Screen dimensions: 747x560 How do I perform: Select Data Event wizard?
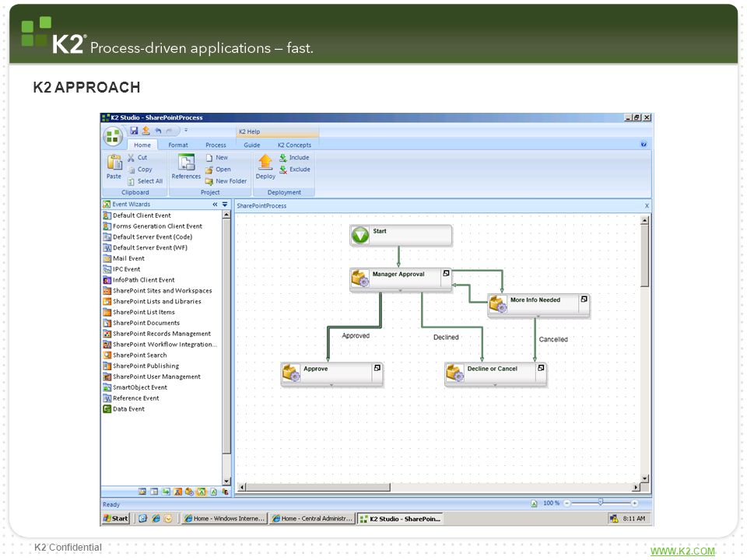(x=124, y=409)
